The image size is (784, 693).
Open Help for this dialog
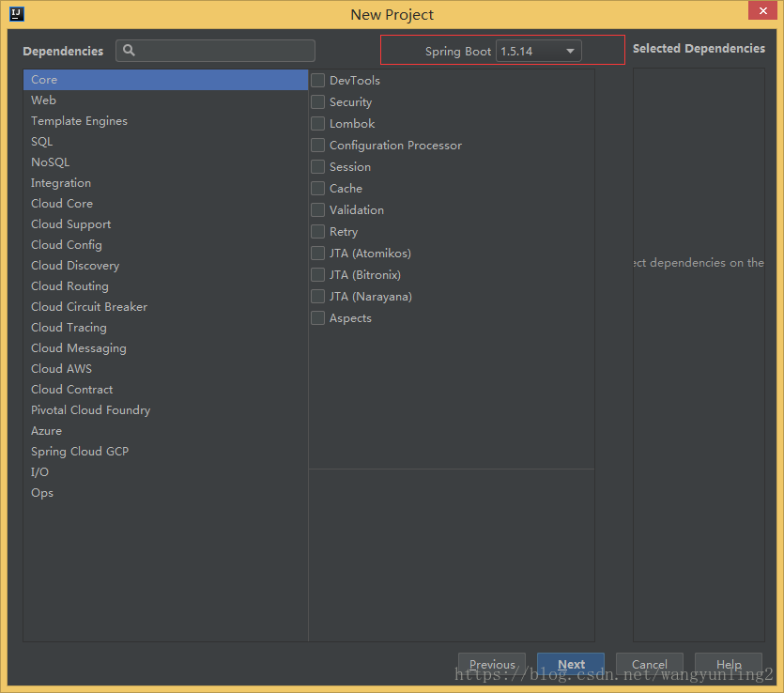tap(729, 664)
